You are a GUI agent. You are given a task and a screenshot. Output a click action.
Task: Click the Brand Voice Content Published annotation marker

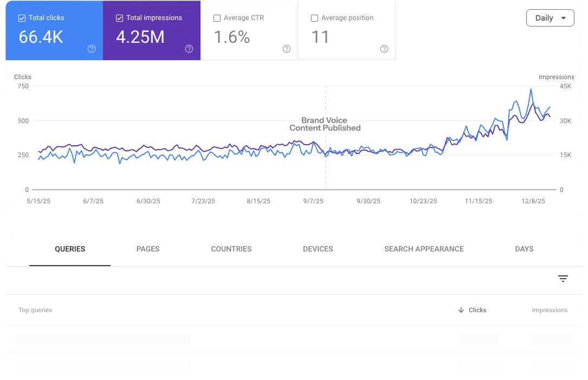point(325,125)
